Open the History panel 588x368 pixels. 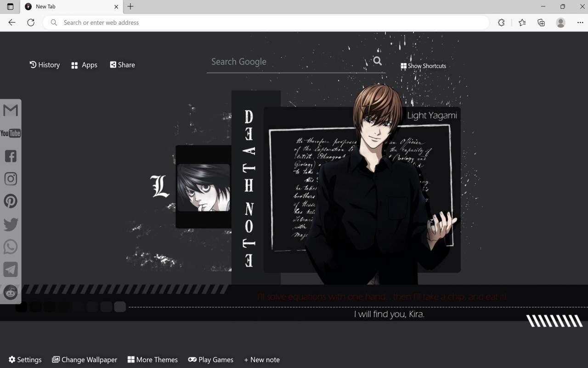[45, 65]
